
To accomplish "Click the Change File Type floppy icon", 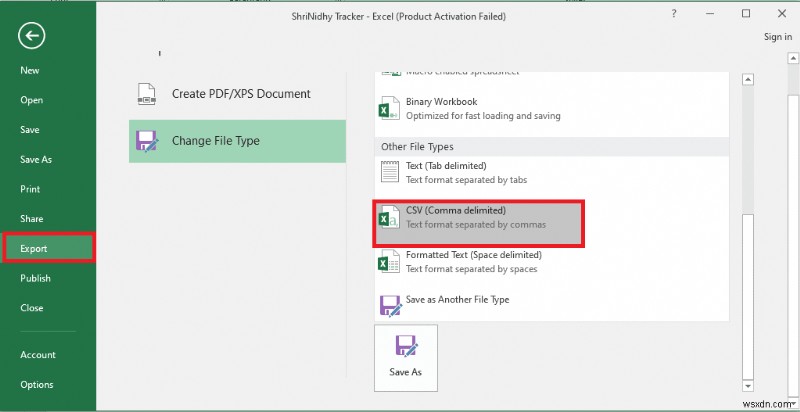I will click(146, 142).
